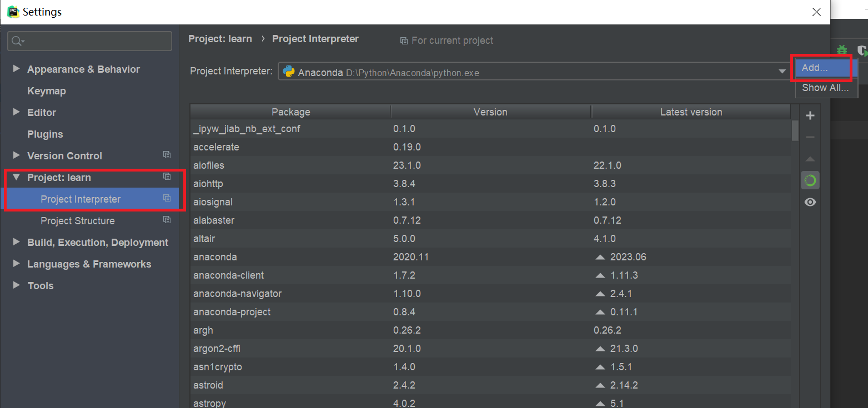Viewport: 868px width, 408px height.
Task: Expand Appearance & Behavior section
Action: (16, 69)
